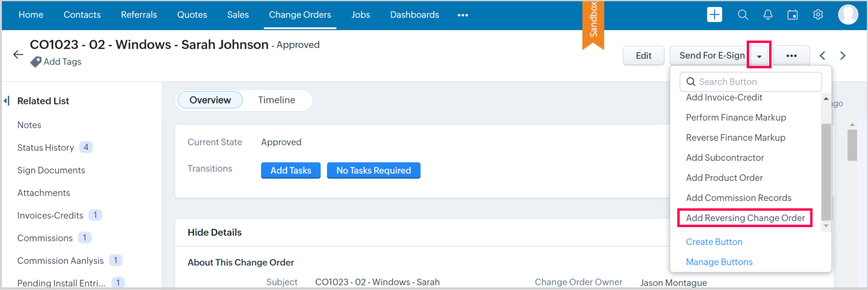868x290 pixels.
Task: Choose Add Subcontractor from button list
Action: click(x=724, y=158)
